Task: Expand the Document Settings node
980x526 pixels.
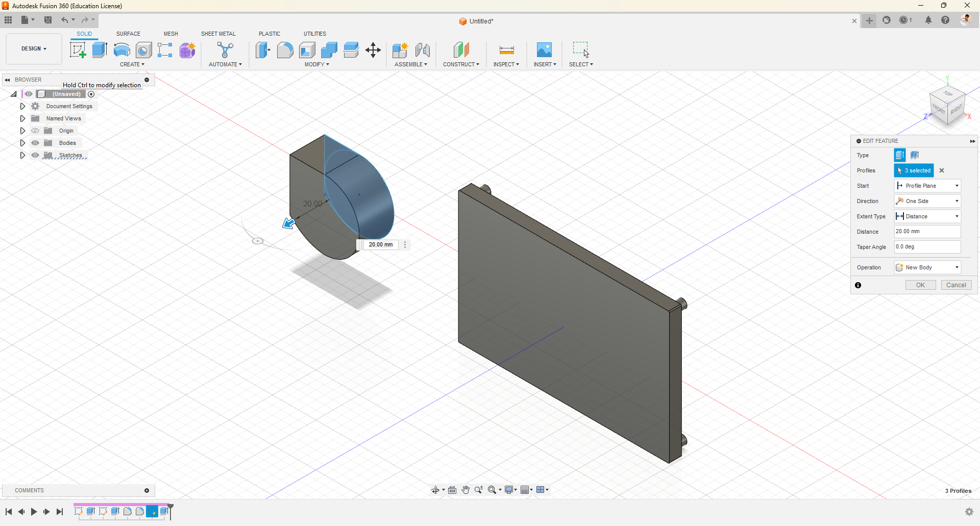Action: 22,106
